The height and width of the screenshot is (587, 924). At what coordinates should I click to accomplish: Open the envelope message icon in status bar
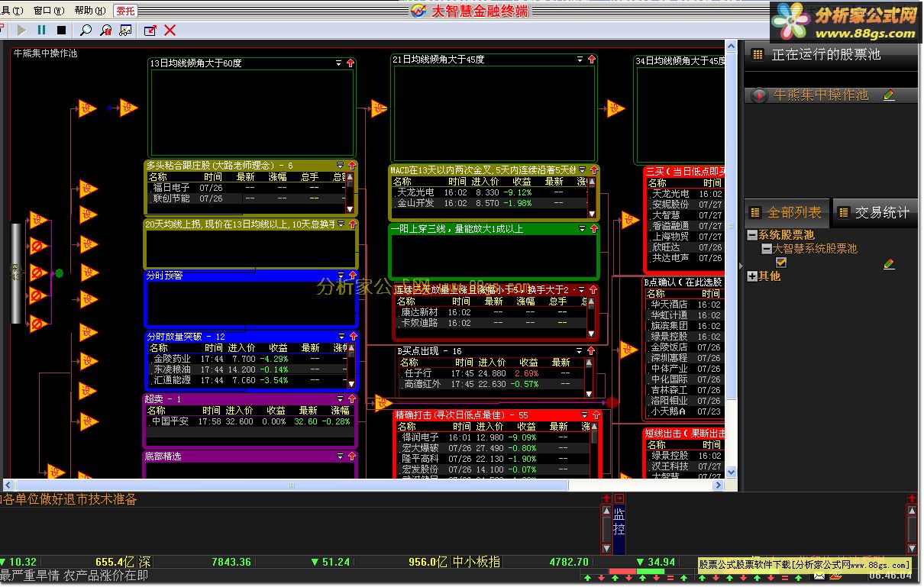click(819, 576)
